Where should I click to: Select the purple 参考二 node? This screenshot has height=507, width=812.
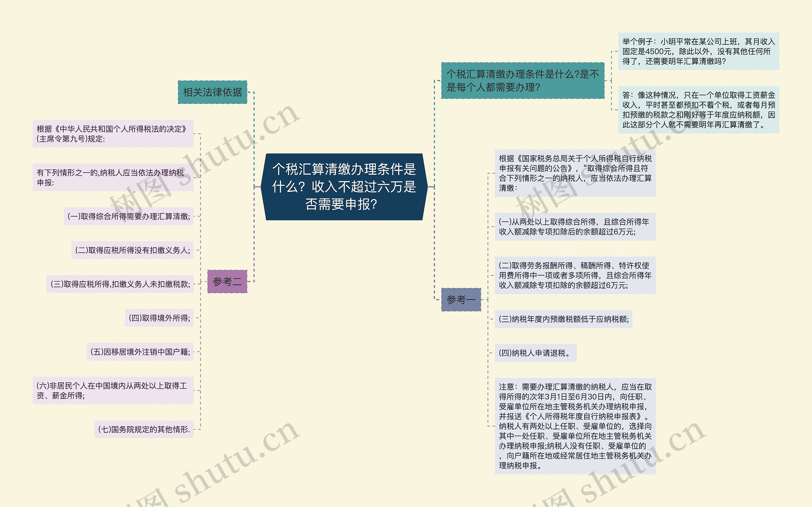point(227,282)
